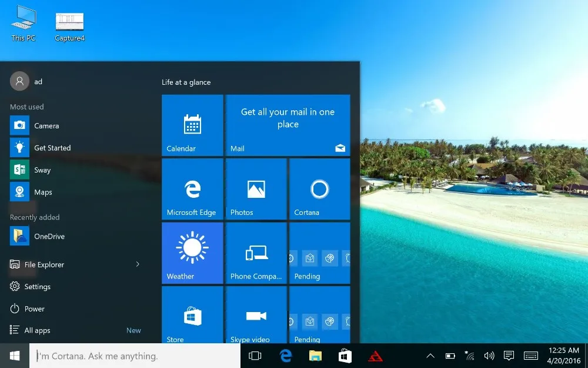Viewport: 588px width, 368px height.
Task: Click the New label beside All apps
Action: [x=133, y=330]
